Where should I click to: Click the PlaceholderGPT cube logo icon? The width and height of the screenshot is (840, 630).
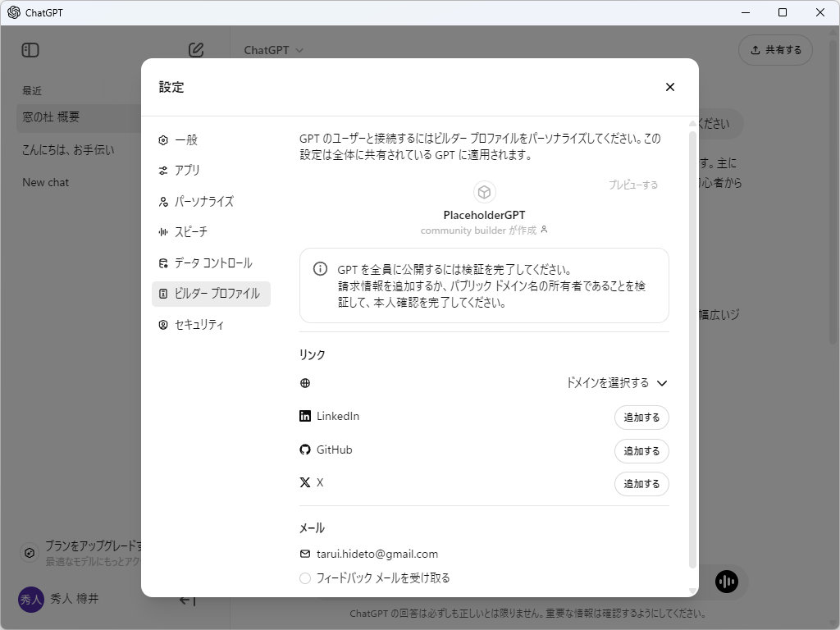click(484, 191)
